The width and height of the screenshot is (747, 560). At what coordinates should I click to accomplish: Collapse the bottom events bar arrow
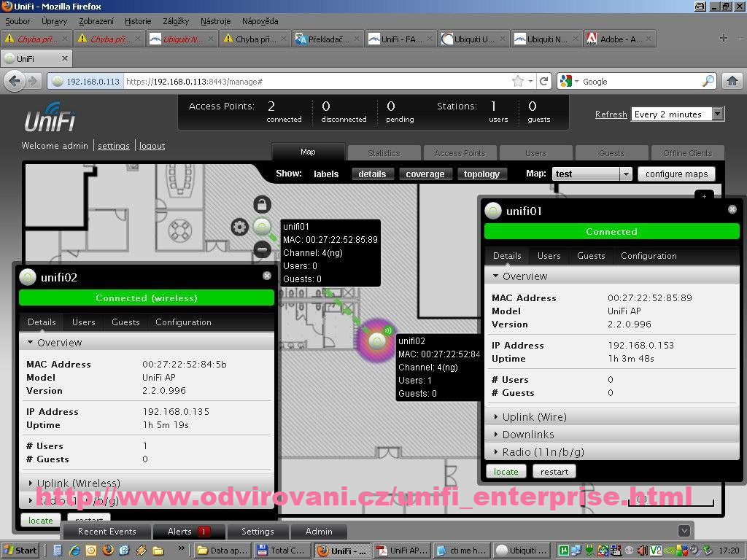point(684,531)
